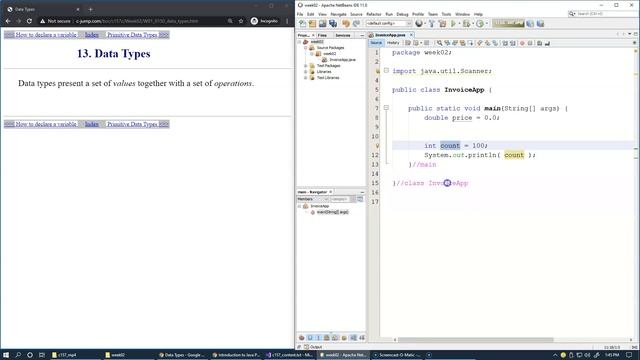Switch to the Files tab in NetBeans
640x360 pixels.
[x=322, y=36]
